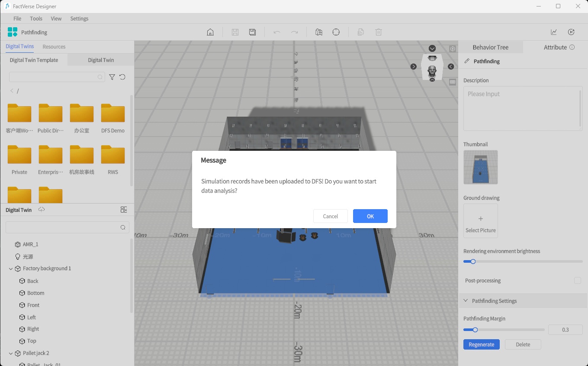Click the crosshair target icon in toolbar
This screenshot has height=366, width=588.
point(336,32)
